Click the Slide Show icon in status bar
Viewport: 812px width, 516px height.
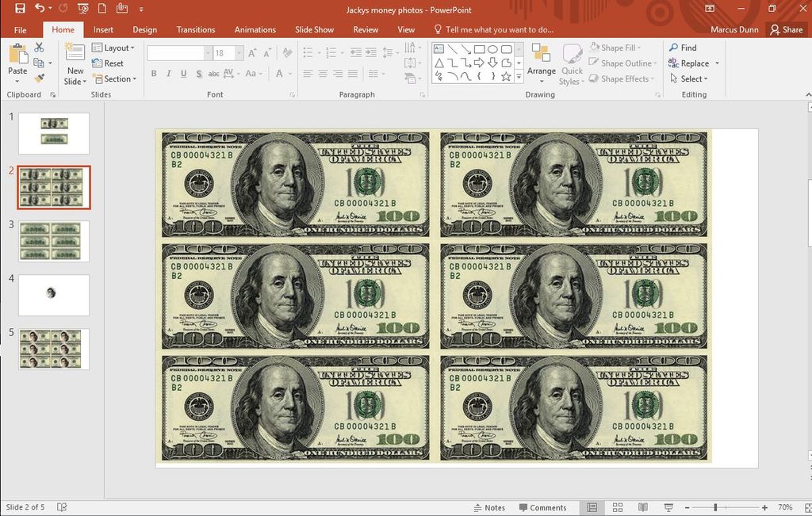668,507
